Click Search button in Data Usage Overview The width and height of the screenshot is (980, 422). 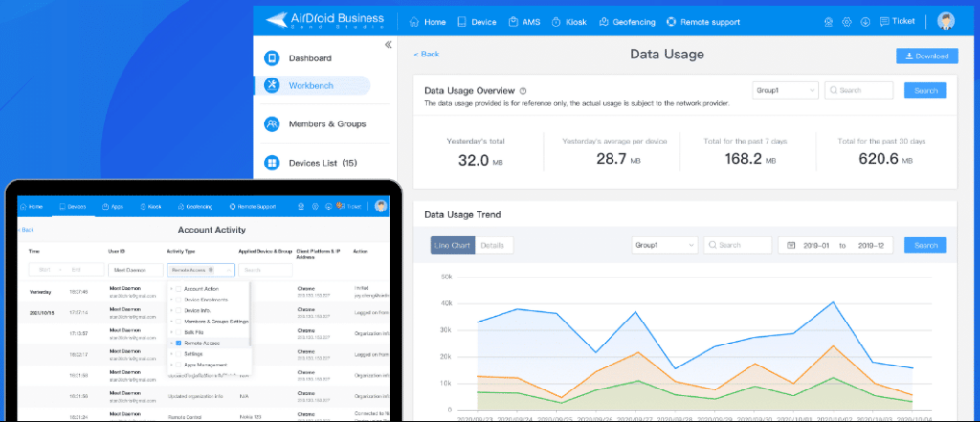[925, 90]
